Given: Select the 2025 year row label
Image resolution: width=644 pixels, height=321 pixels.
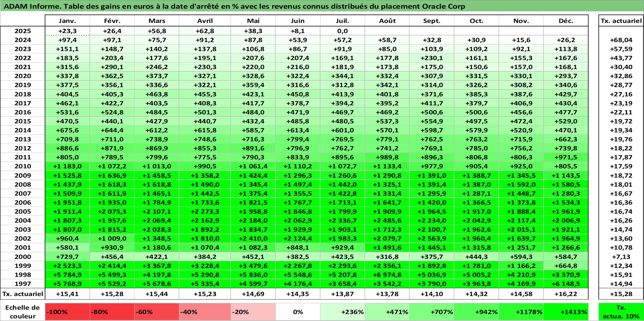Looking at the screenshot, I should (x=23, y=31).
